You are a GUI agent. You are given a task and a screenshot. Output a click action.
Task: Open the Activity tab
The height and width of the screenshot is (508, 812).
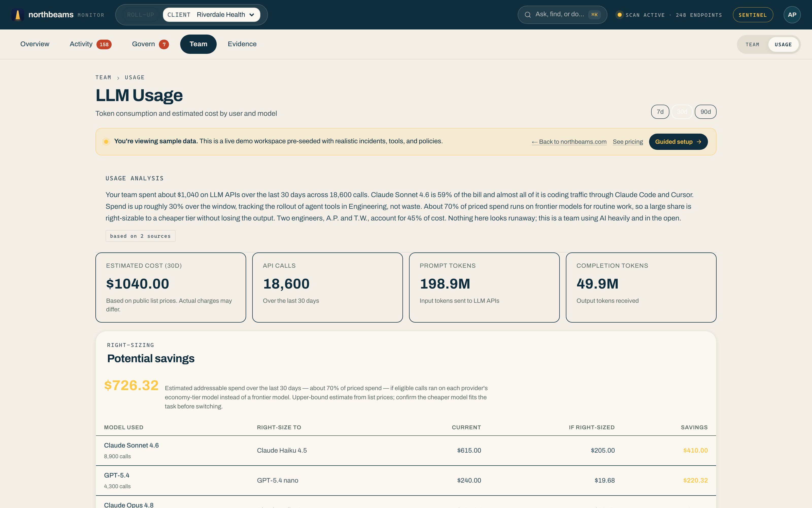[x=90, y=44]
